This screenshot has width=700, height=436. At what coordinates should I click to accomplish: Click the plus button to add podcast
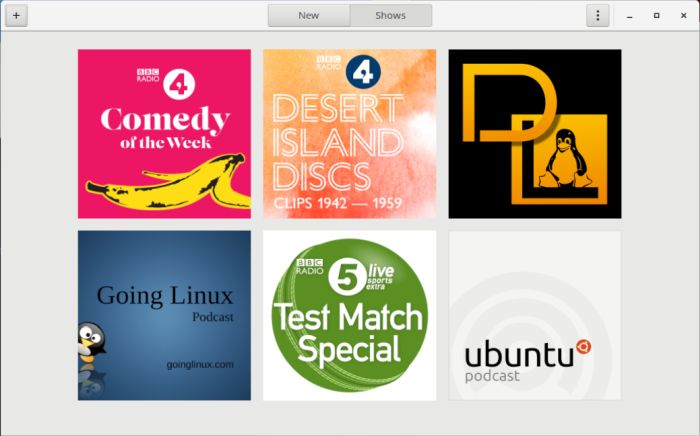[16, 16]
